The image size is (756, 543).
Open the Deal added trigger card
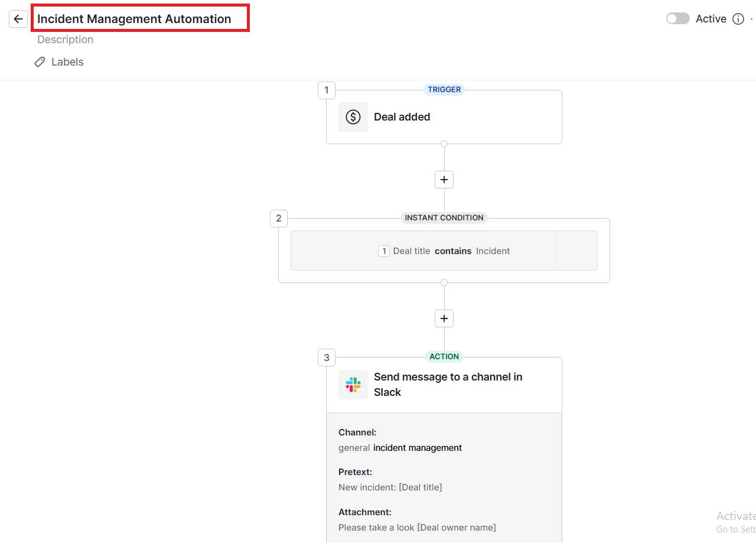(x=444, y=116)
